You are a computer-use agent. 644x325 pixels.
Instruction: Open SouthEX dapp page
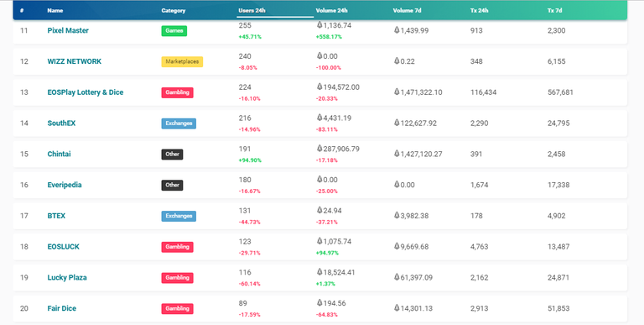[61, 123]
